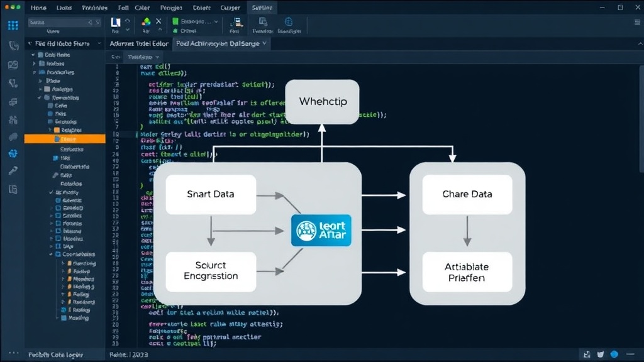Image resolution: width=644 pixels, height=362 pixels.
Task: Open the 'Caler' menu
Action: point(142,8)
